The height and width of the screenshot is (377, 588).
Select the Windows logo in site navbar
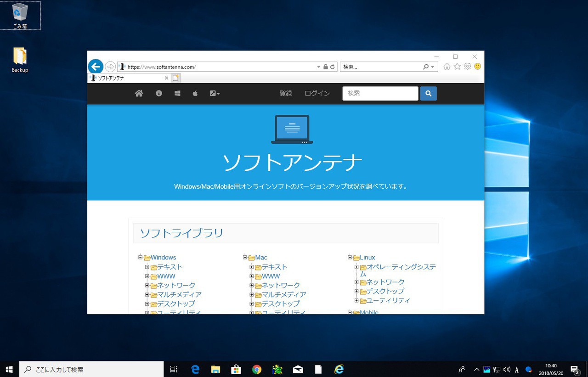tap(177, 93)
